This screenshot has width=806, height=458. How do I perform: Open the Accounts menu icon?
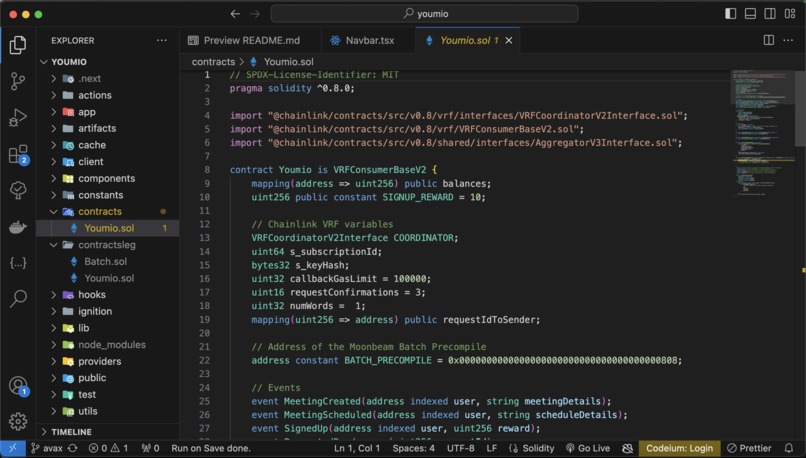pos(19,386)
